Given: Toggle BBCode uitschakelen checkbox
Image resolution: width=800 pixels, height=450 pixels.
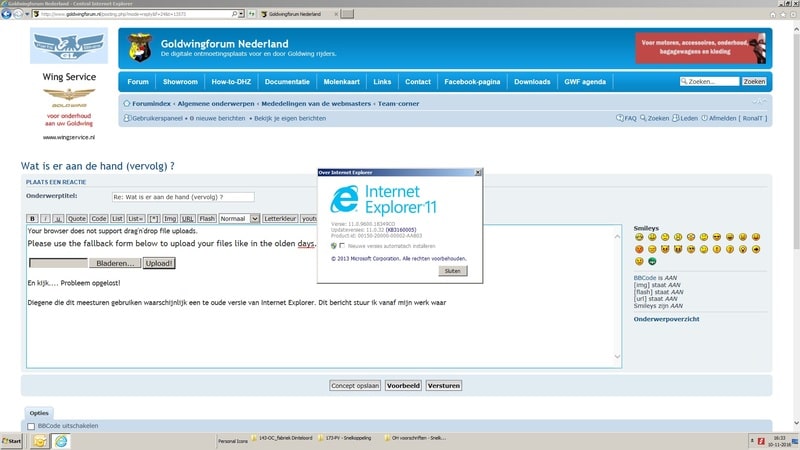Looking at the screenshot, I should [x=31, y=426].
